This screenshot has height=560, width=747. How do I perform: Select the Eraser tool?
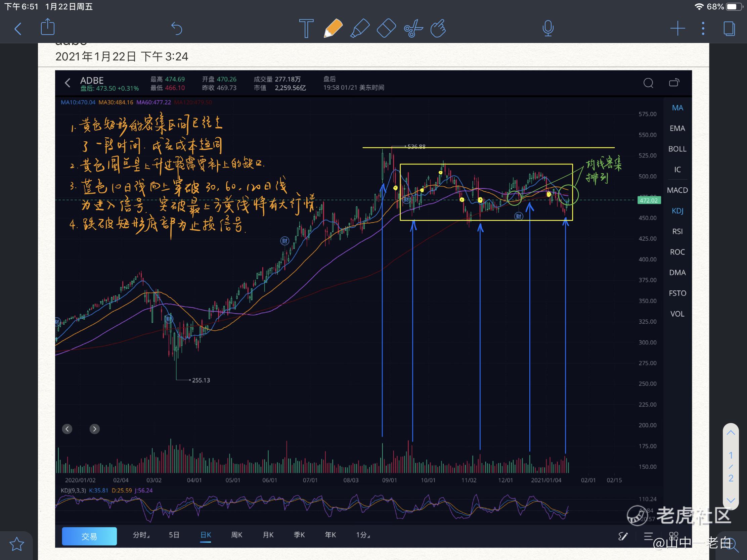tap(386, 28)
